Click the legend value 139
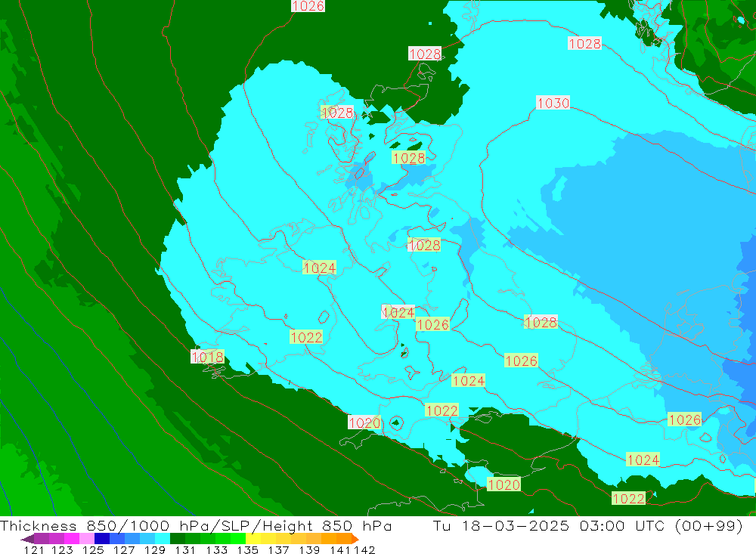Image resolution: width=756 pixels, height=554 pixels. tap(309, 549)
